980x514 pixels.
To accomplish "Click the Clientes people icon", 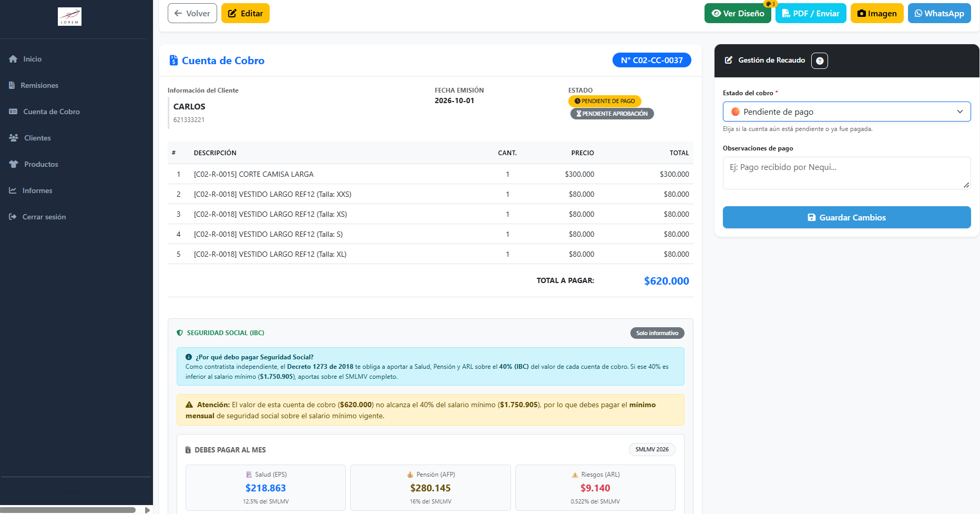I will click(x=14, y=138).
